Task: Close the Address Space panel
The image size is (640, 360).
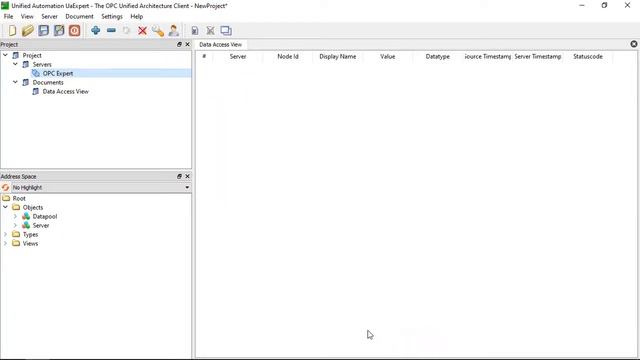Action: pos(187,176)
